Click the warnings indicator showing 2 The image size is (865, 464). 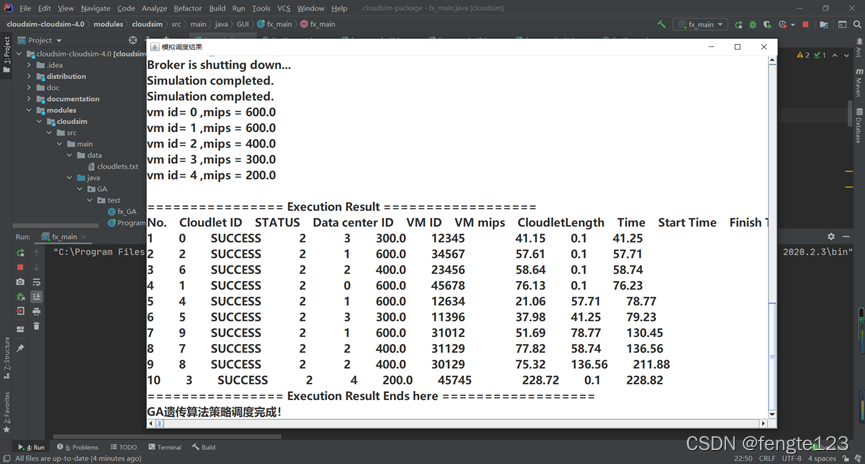click(803, 55)
